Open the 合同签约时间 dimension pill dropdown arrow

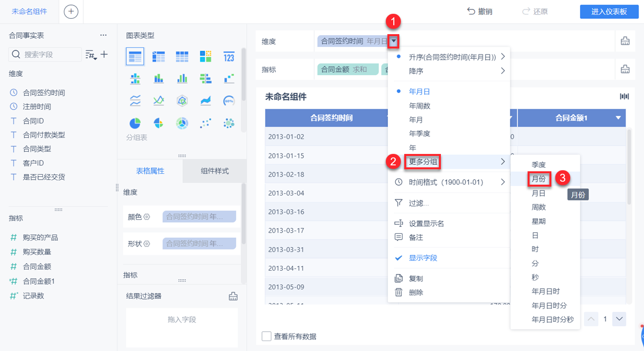coord(393,42)
